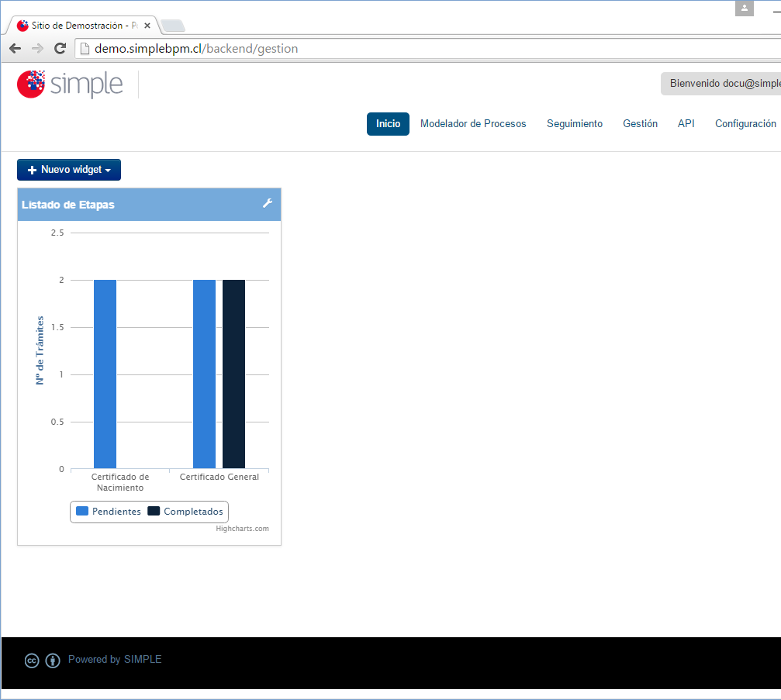Screen dimensions: 781x700
Task: Open the Nuevo widget dropdown
Action: tap(69, 170)
